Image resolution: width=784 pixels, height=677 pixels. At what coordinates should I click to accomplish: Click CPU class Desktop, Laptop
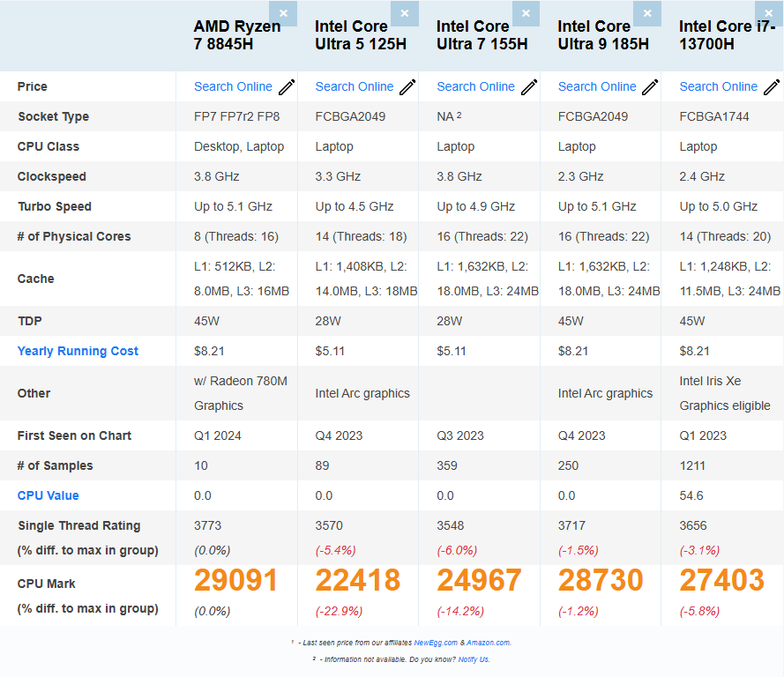pyautogui.click(x=239, y=146)
